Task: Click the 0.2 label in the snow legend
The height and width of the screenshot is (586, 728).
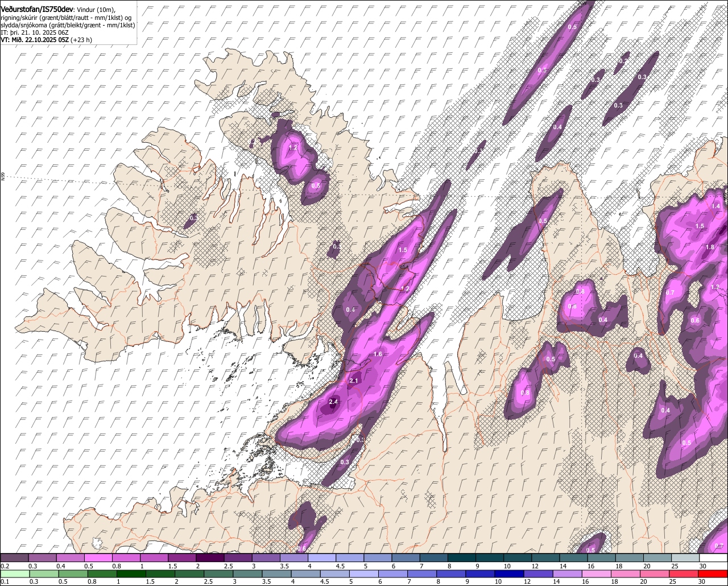Action: coord(5,566)
